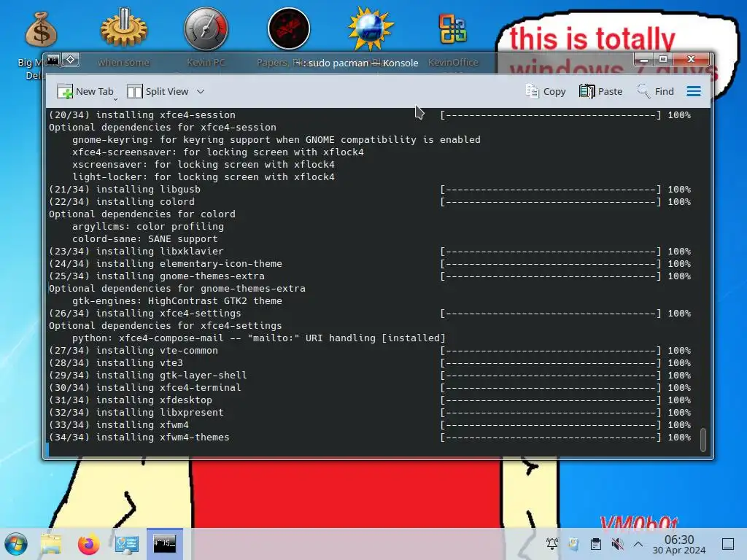Viewport: 747px width, 560px height.
Task: Click the Split View button
Action: (158, 91)
